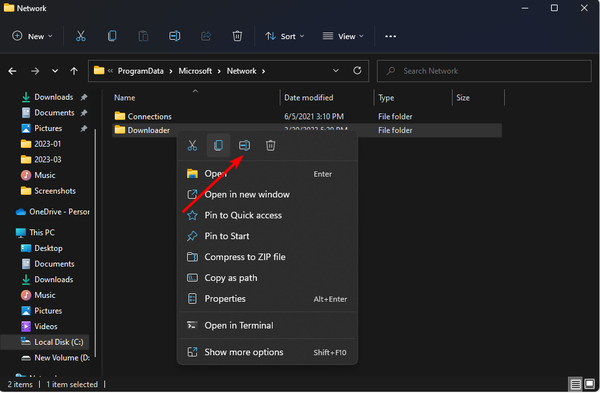Click the ProgramData breadcrumb

pyautogui.click(x=140, y=71)
